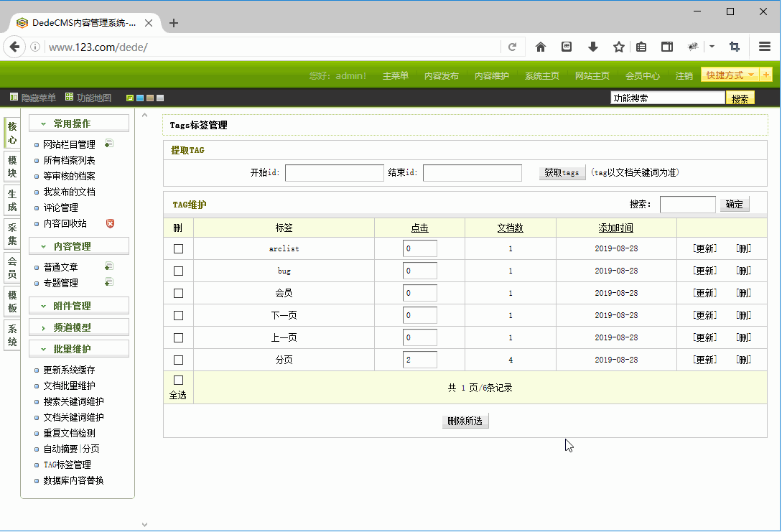
Task: Click the icon next to 专题管理
Action: (108, 281)
